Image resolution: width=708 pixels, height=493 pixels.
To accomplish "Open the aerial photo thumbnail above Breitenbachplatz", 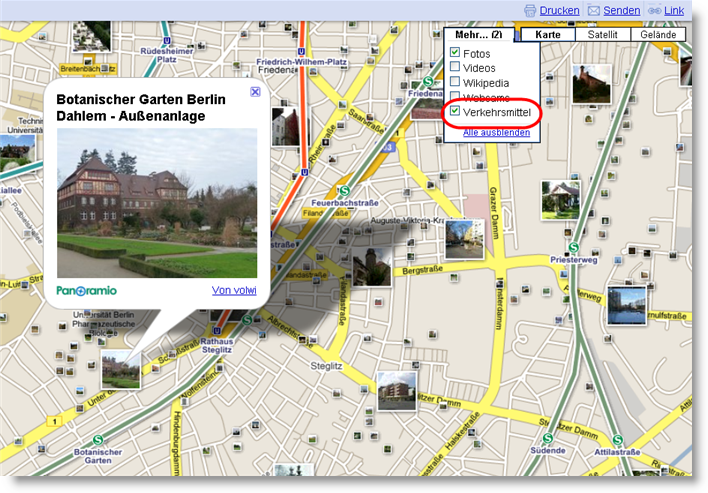I will click(92, 36).
